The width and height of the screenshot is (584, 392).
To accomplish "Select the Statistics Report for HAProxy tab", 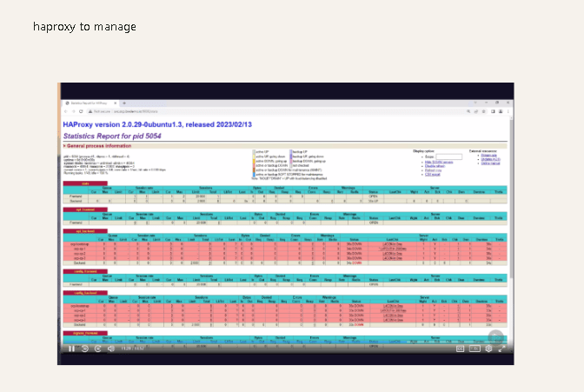I will [x=90, y=103].
